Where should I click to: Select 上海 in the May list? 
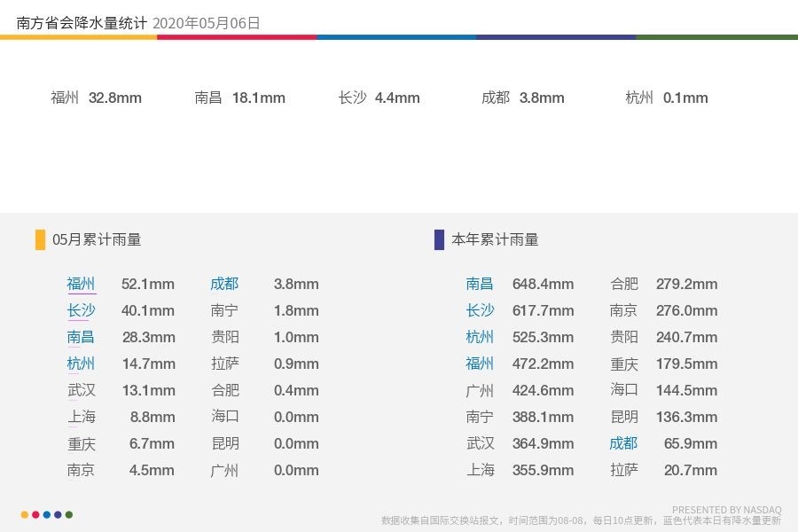(82, 417)
